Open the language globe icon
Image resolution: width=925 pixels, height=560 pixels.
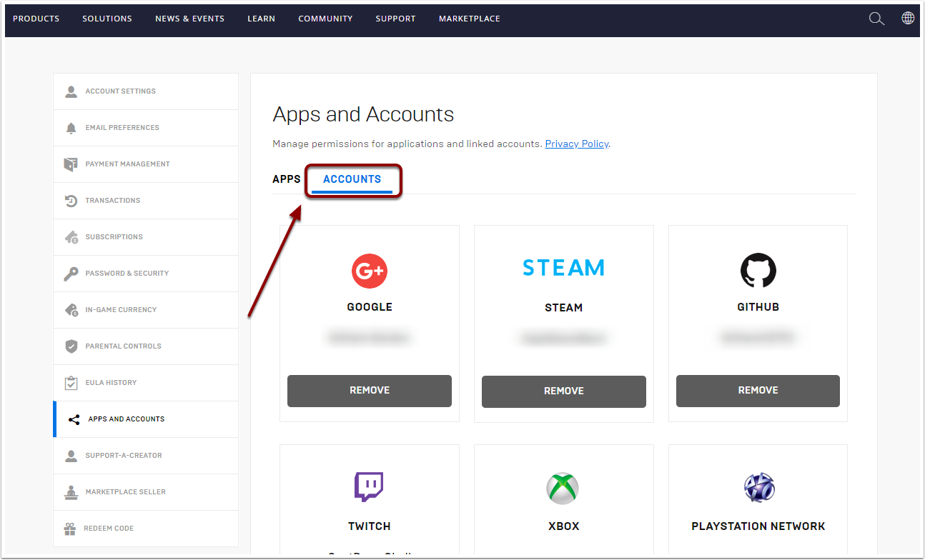click(x=908, y=18)
